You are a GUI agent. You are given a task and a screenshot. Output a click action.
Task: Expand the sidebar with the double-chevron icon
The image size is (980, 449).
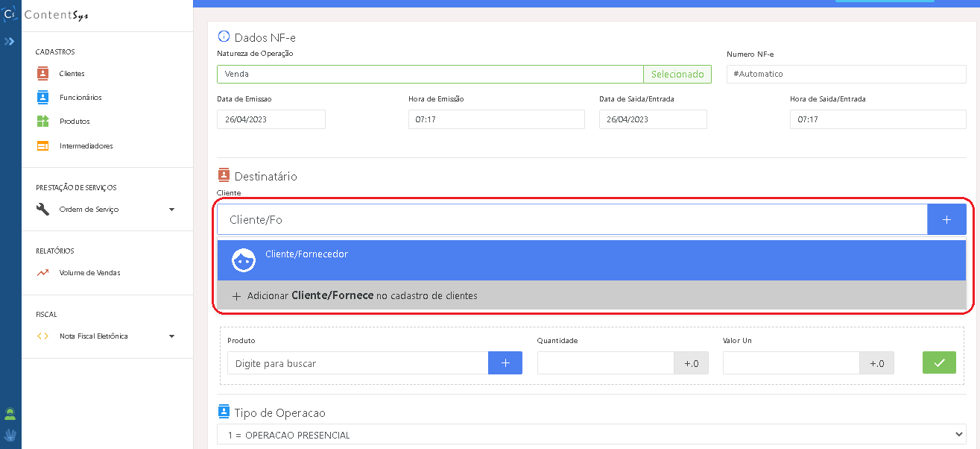(x=10, y=42)
